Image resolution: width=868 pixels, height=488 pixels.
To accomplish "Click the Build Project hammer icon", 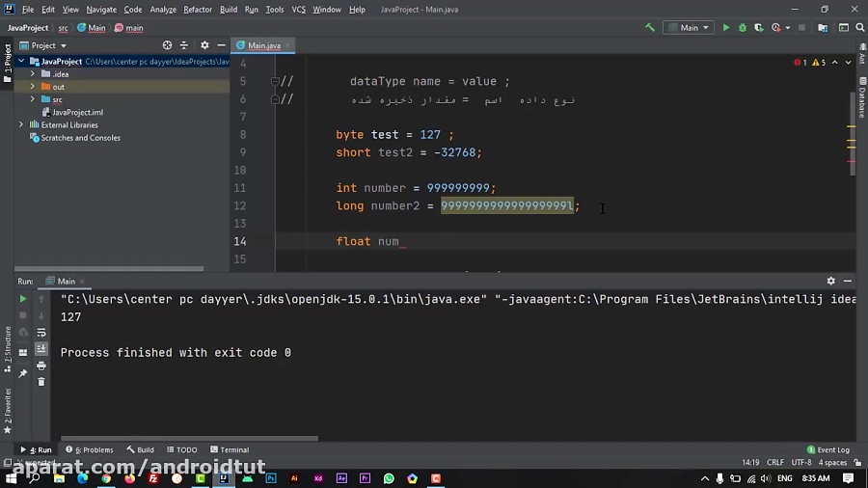I will click(x=650, y=28).
